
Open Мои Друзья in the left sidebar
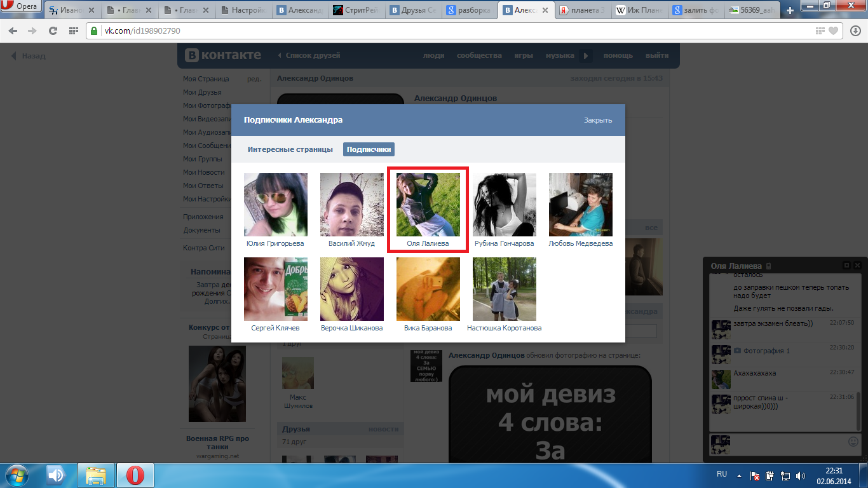point(202,92)
